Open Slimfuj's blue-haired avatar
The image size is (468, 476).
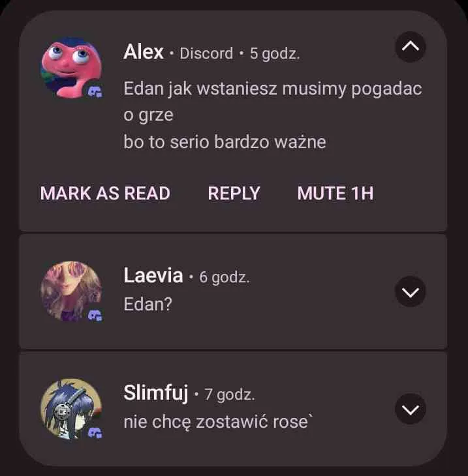[x=71, y=409]
